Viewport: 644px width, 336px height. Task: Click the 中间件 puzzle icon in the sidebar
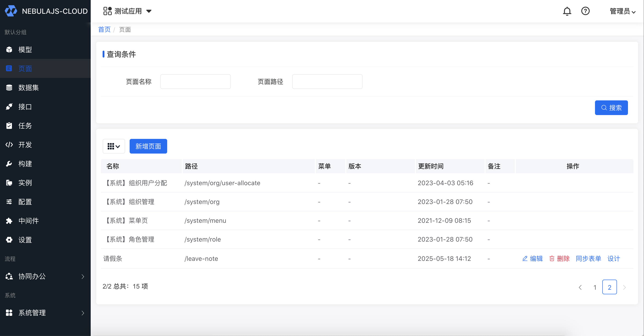tap(9, 221)
